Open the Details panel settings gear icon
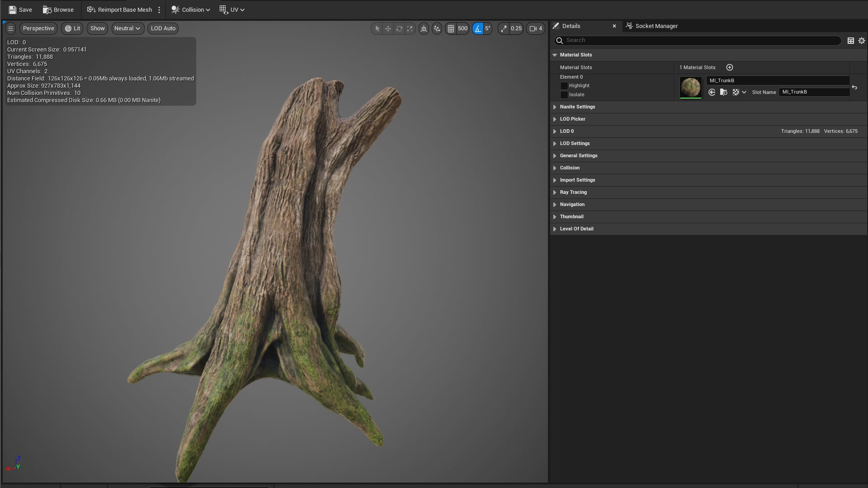This screenshot has width=868, height=488. pos(862,40)
